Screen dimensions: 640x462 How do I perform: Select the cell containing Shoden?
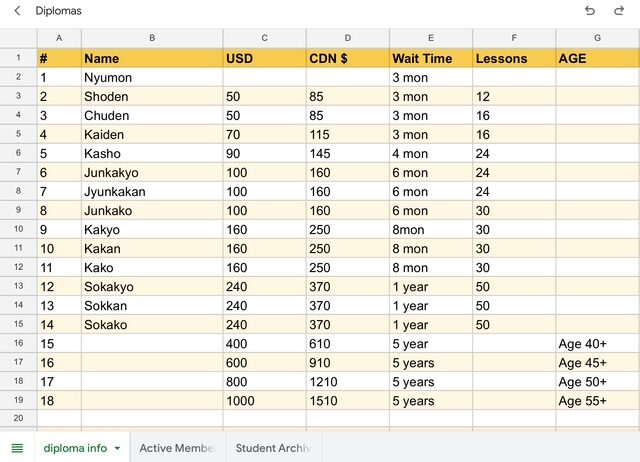pos(152,96)
